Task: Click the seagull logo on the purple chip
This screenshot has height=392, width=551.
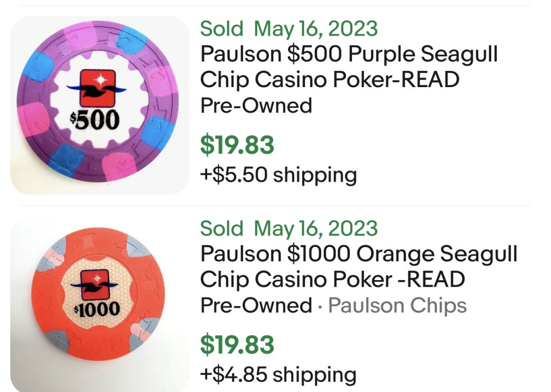Action: [x=96, y=87]
